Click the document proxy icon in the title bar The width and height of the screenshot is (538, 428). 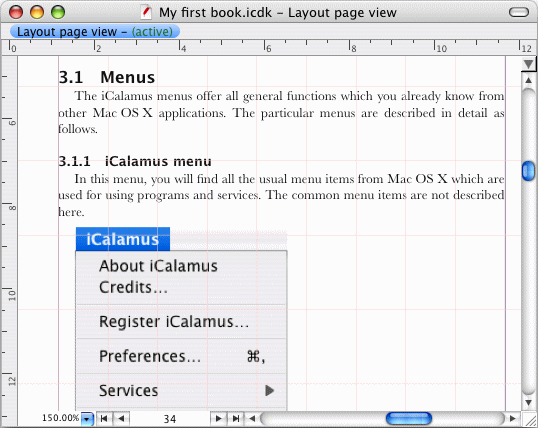147,13
